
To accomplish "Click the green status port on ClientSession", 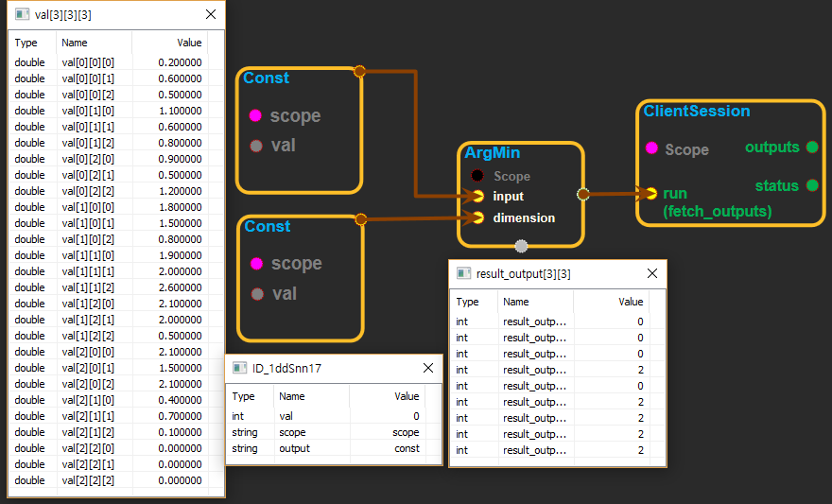I will [x=811, y=185].
